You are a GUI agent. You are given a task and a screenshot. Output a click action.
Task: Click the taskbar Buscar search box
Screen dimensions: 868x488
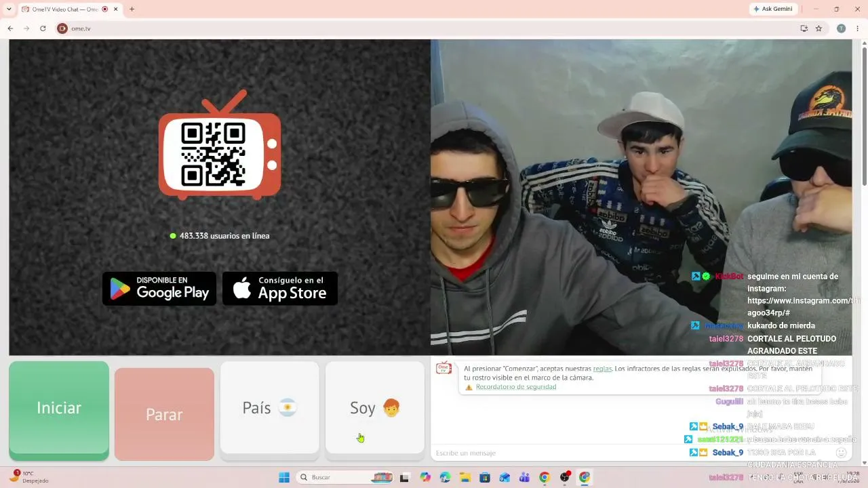point(346,477)
